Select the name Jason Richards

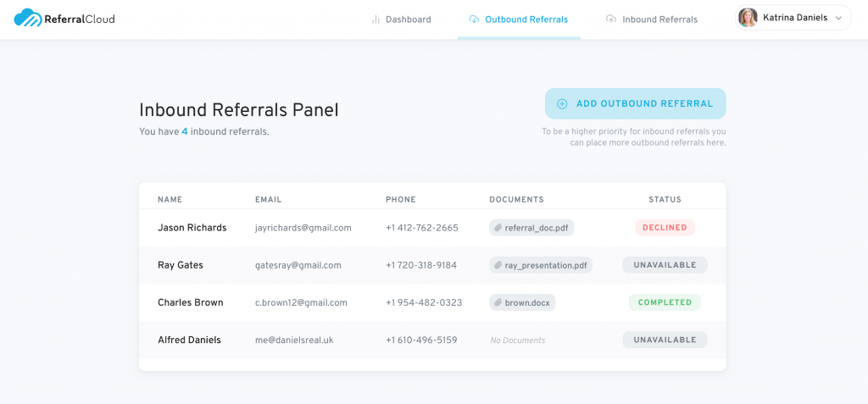pos(192,228)
